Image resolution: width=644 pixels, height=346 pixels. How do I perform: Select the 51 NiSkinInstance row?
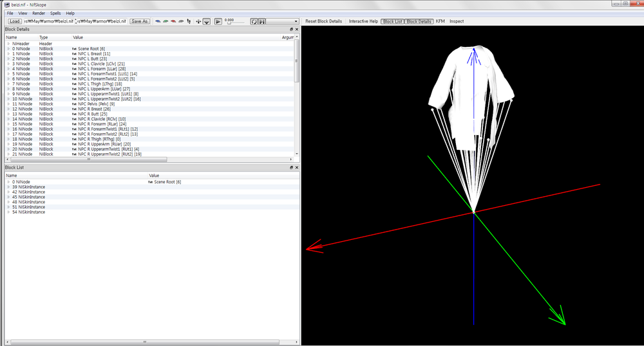[151, 207]
